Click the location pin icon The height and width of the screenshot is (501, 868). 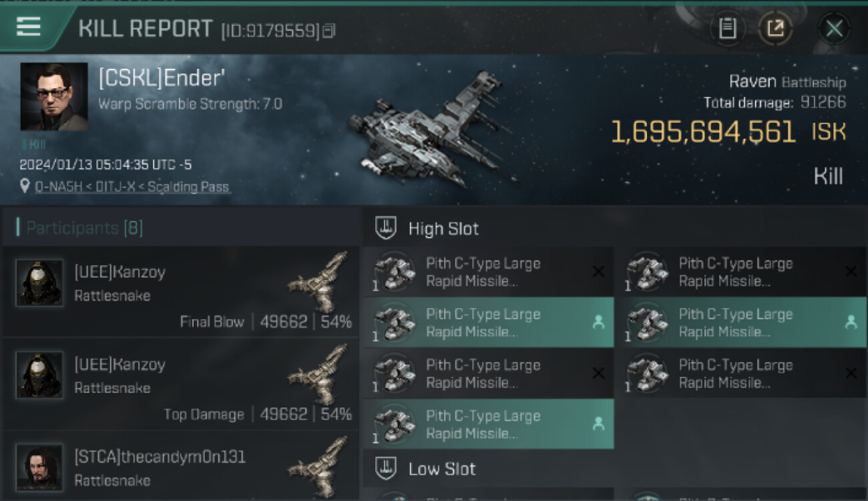coord(25,186)
